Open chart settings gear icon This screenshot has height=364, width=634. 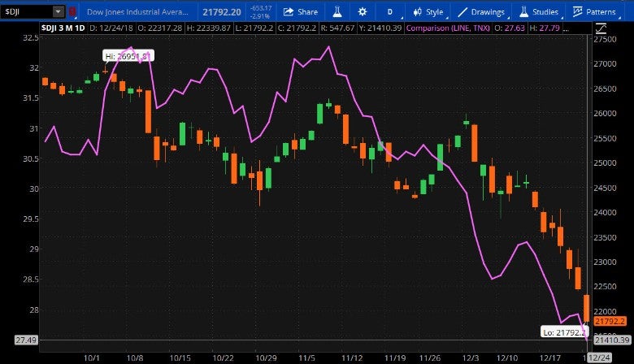363,12
